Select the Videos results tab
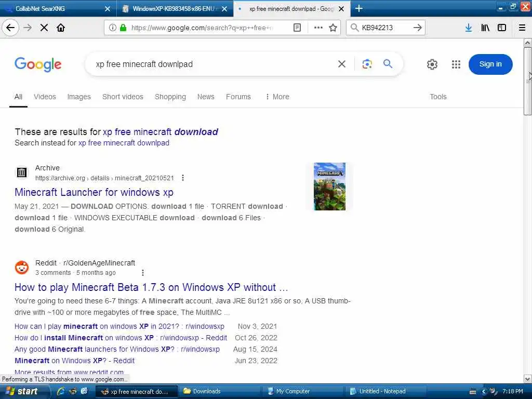532x399 pixels. 45,97
